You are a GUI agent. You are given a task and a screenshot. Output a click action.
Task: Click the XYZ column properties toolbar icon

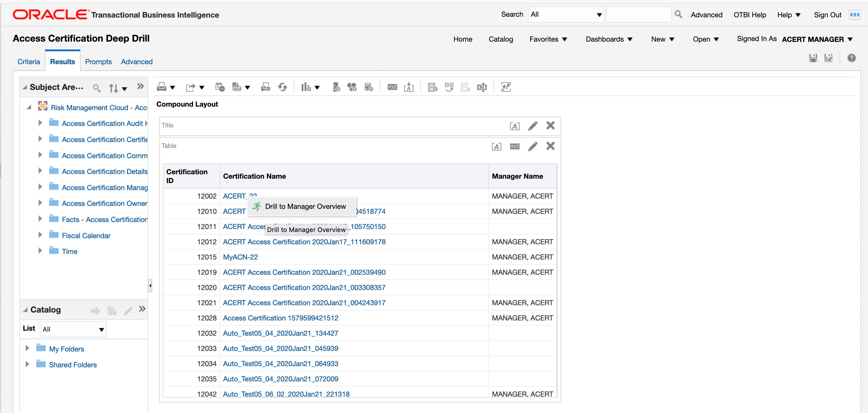coord(392,87)
